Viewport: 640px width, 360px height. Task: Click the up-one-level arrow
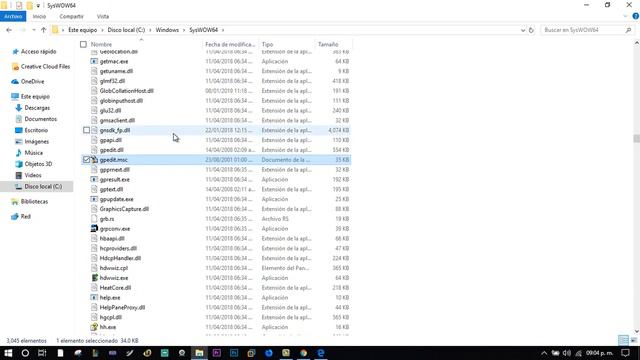[x=43, y=30]
